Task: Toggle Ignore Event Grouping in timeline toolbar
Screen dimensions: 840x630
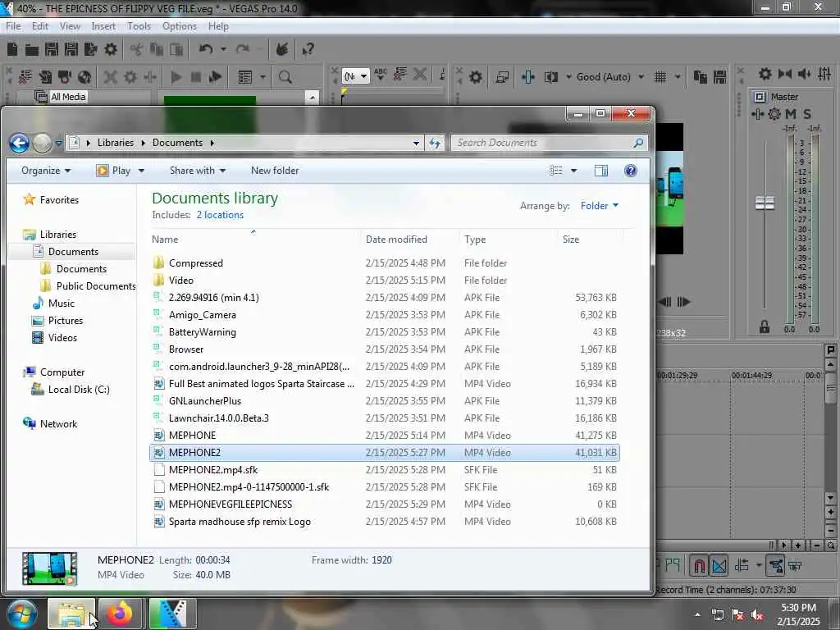Action: pos(796,565)
